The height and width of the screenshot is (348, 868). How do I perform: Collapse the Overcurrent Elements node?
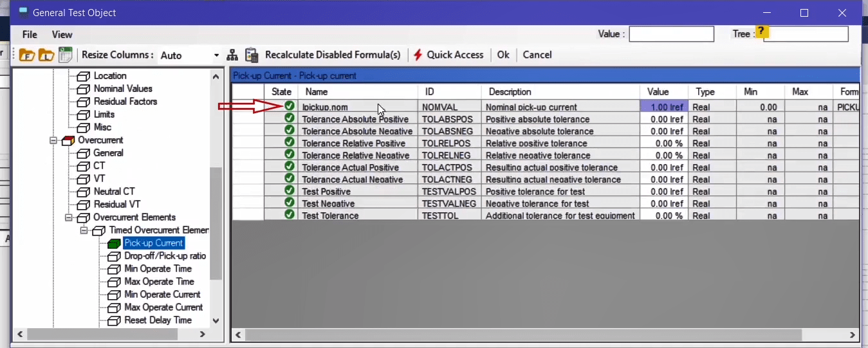69,217
